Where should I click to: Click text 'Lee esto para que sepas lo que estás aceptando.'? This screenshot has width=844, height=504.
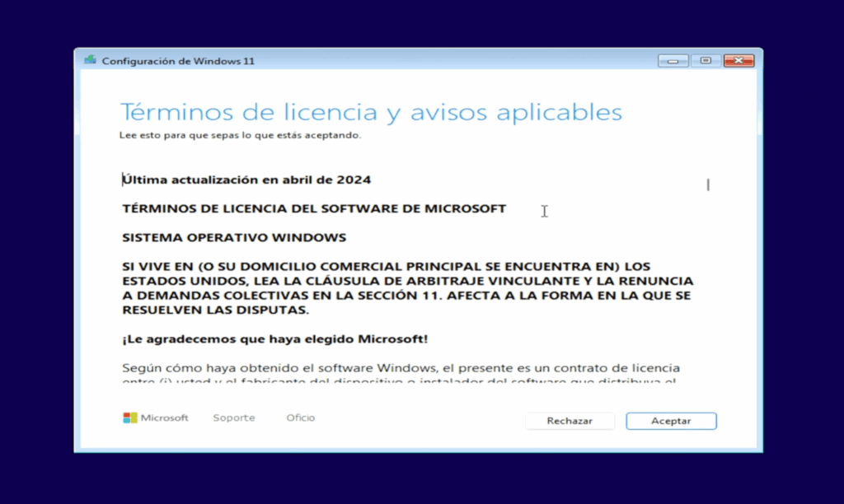[240, 135]
